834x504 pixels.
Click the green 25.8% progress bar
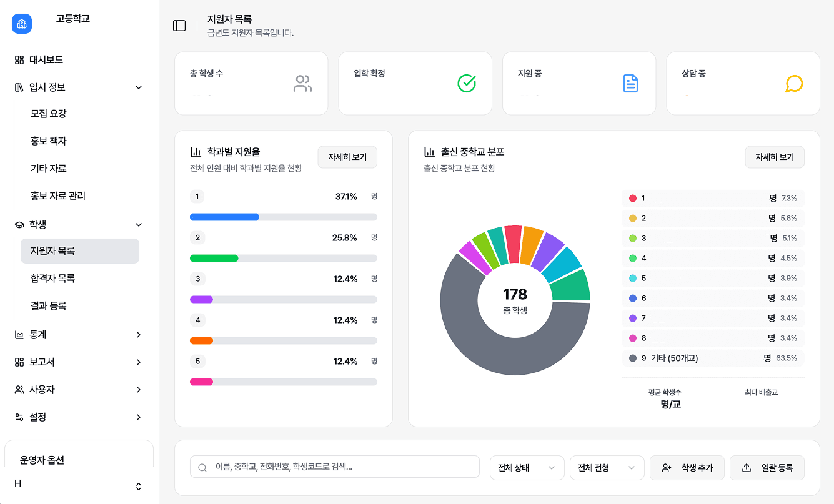214,259
